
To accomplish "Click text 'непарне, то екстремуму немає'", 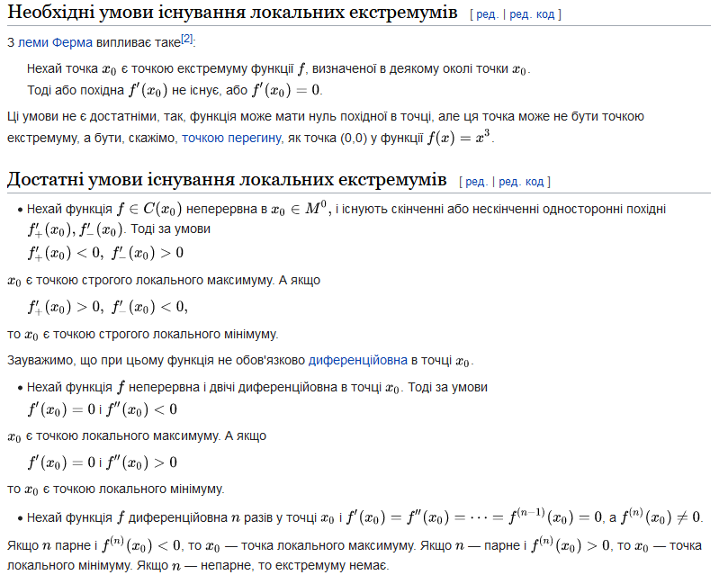I will pos(294,566).
